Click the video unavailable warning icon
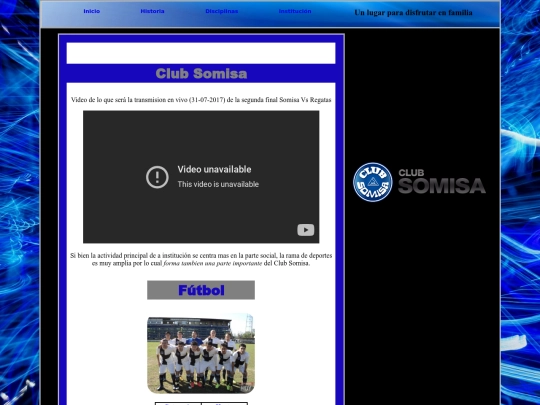This screenshot has width=540, height=405. (157, 177)
